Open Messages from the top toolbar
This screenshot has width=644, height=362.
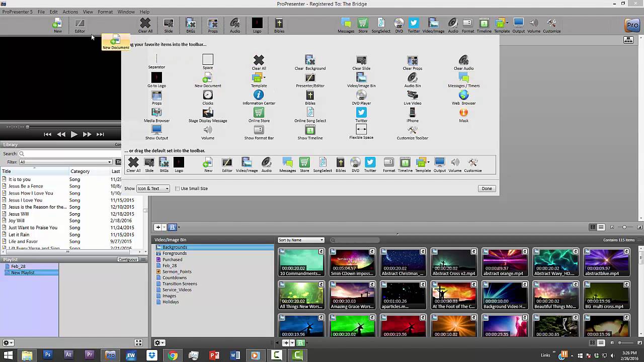pos(346,26)
